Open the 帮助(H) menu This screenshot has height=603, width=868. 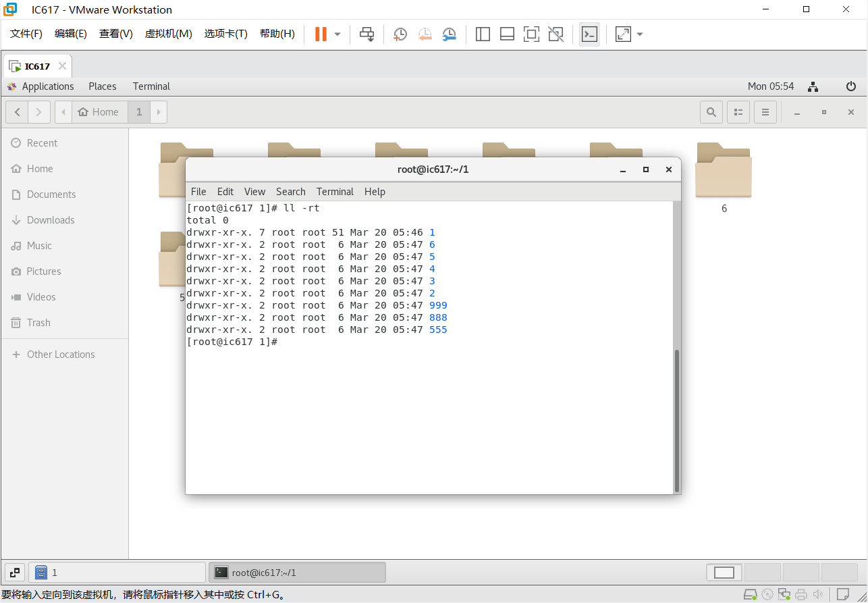pyautogui.click(x=277, y=34)
